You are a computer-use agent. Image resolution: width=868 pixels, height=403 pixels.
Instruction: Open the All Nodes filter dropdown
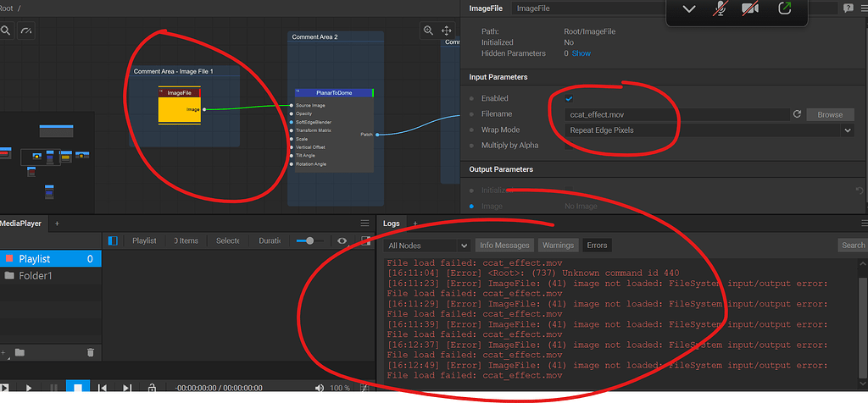[x=426, y=246]
